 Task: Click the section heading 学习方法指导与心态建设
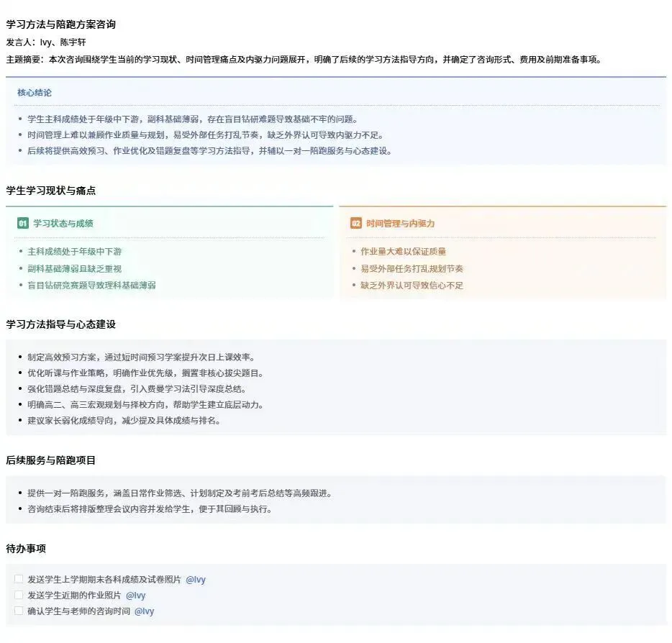(x=61, y=324)
